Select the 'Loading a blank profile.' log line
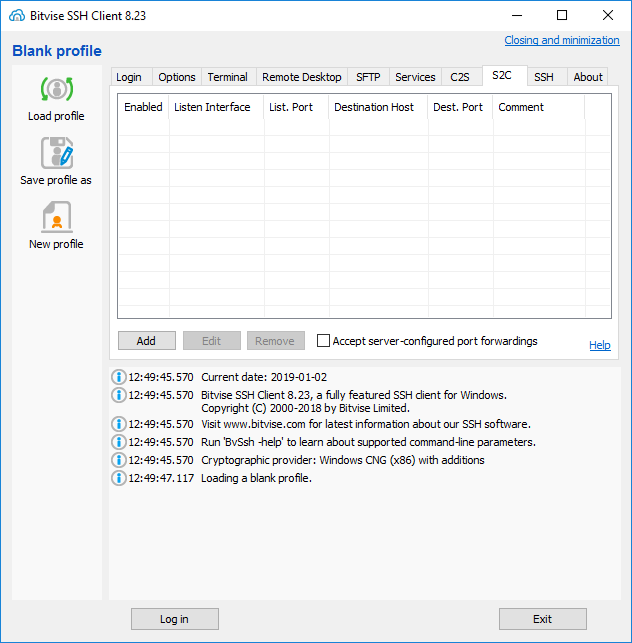This screenshot has height=643, width=632. click(256, 478)
